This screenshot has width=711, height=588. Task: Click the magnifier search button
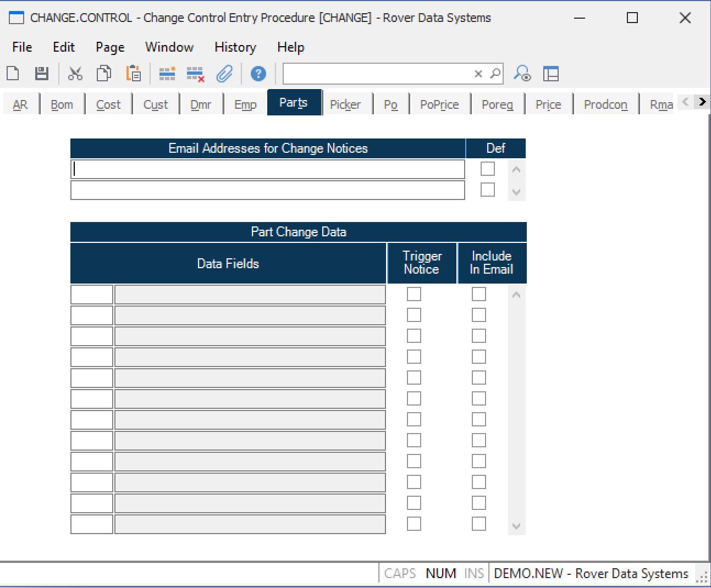click(495, 73)
